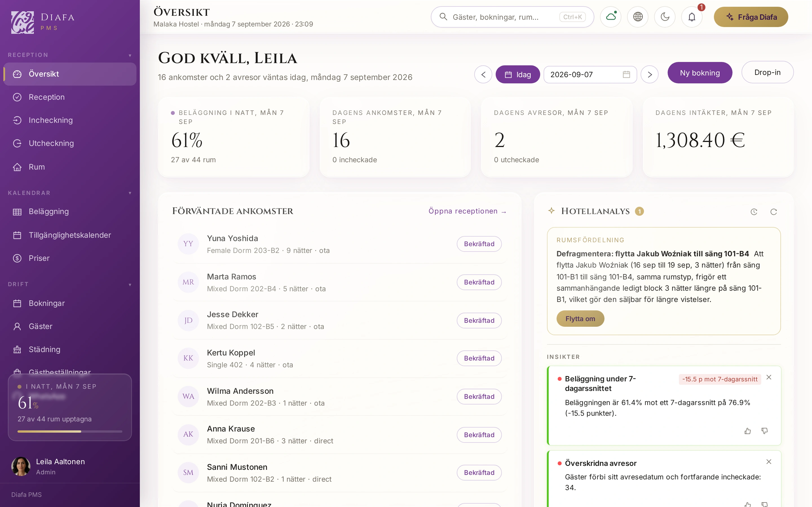The image size is (812, 507).
Task: Dismiss the Överskridna avresor insight
Action: click(x=769, y=462)
